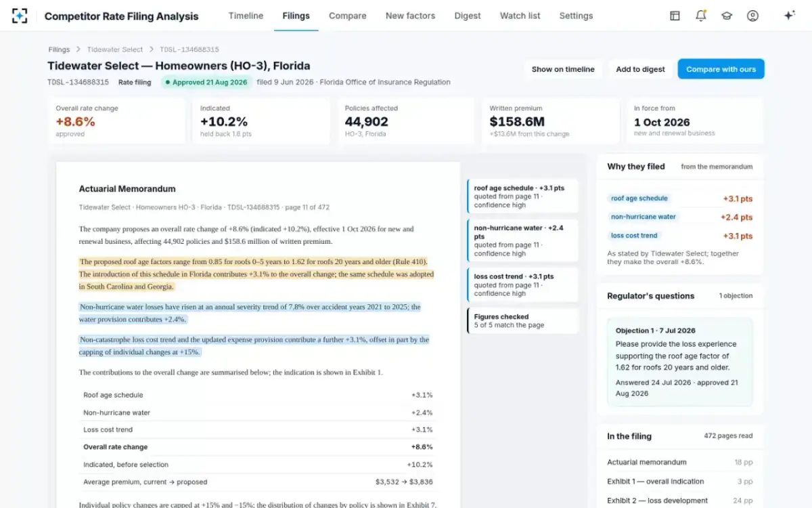Click the Roof age schedule table row
Screen dimensions: 812x508
click(x=258, y=395)
